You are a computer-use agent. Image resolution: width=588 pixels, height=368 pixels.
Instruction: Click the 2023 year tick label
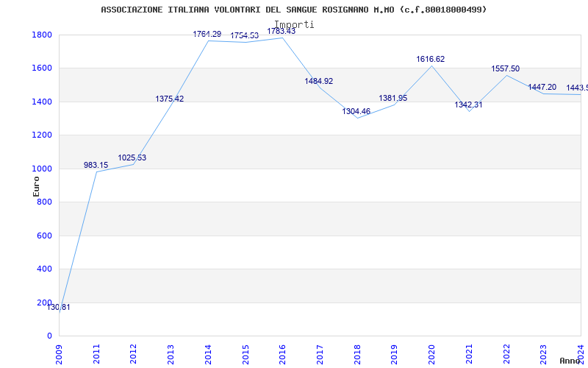tap(543, 355)
